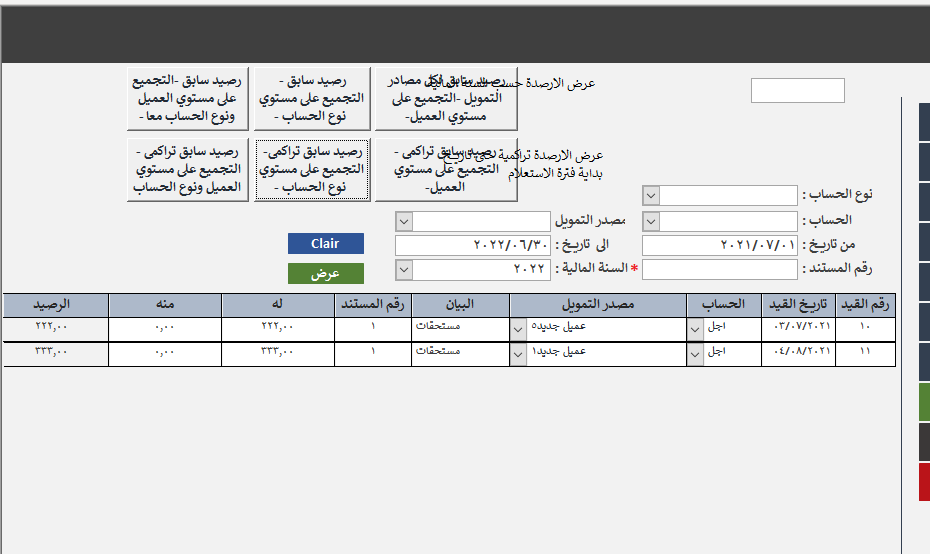Image resolution: width=930 pixels, height=554 pixels.
Task: Click the ٢٢٢,٠٠ credit cell in له column
Action: [278, 329]
